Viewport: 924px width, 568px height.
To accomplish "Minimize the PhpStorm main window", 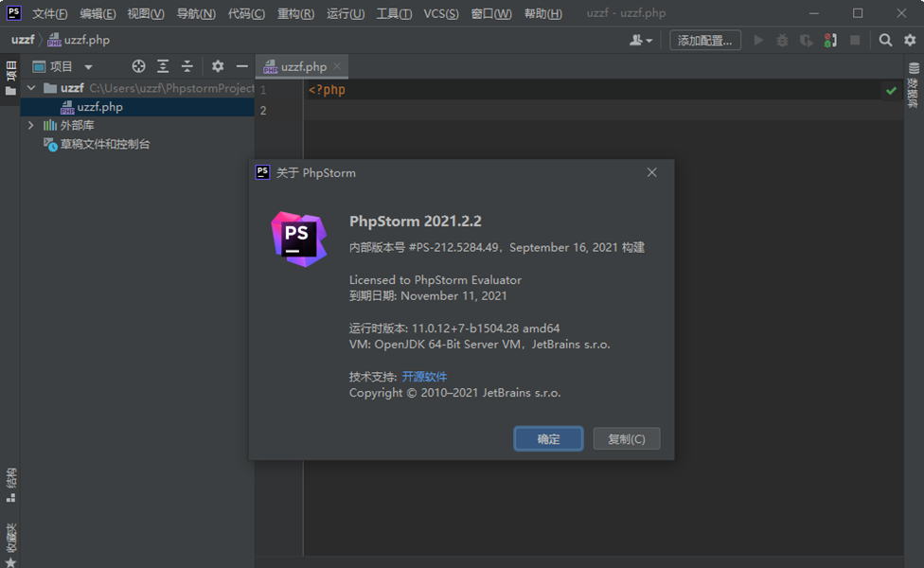I will pyautogui.click(x=814, y=13).
